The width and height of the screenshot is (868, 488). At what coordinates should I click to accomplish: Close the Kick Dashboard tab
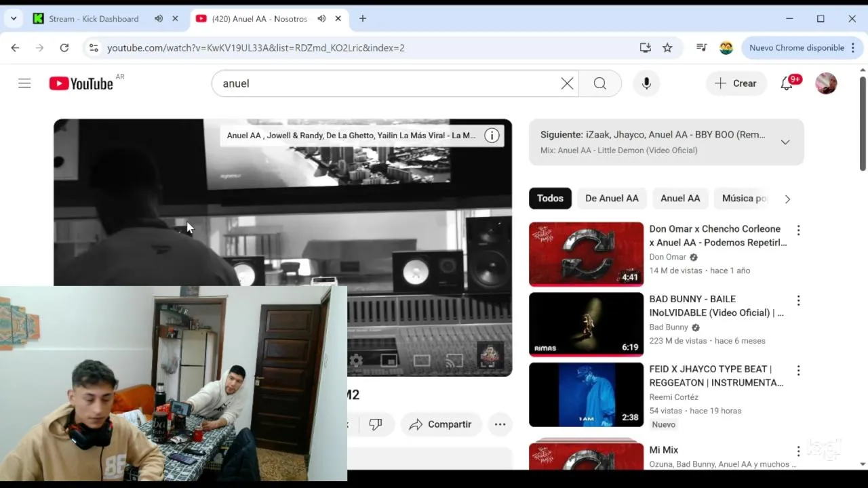pyautogui.click(x=175, y=18)
